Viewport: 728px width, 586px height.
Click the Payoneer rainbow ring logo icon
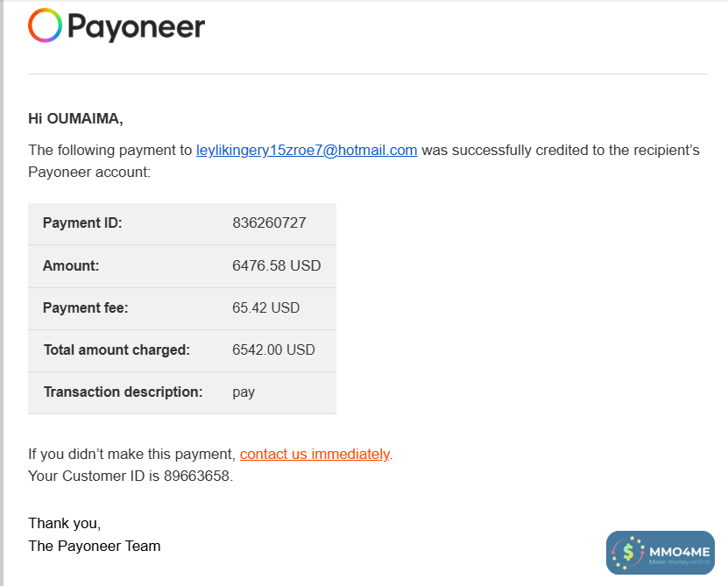click(x=46, y=26)
